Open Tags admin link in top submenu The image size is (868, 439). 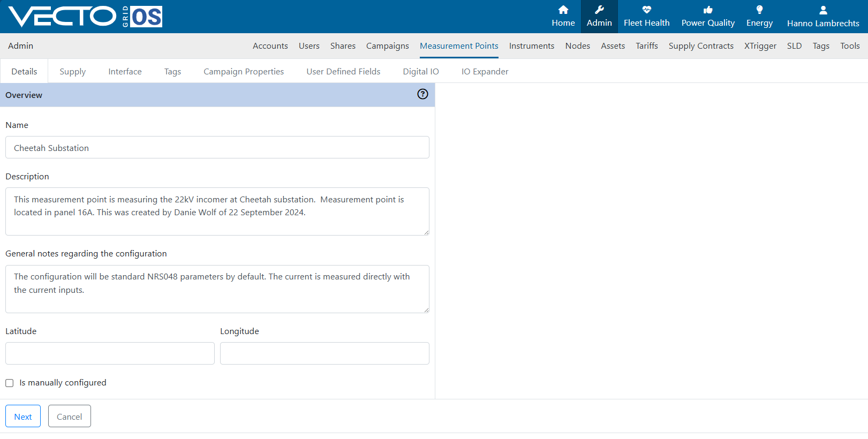tap(821, 46)
